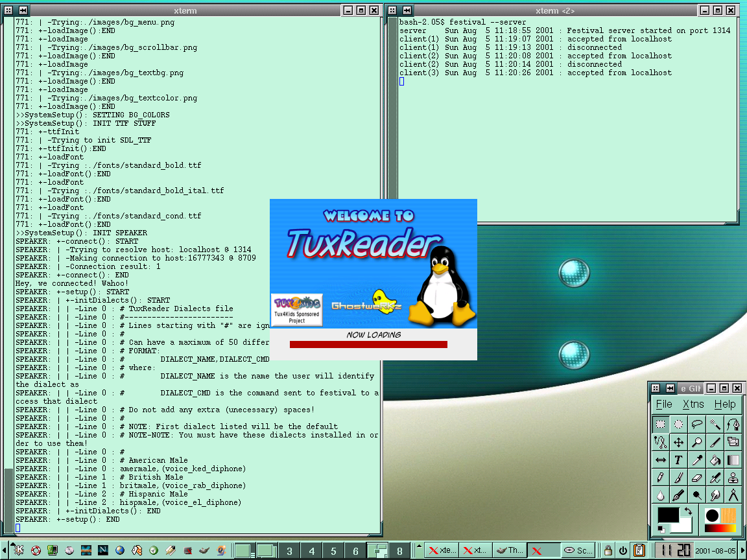Select the Bezier curve selection tool
This screenshot has height=560, width=747.
point(733,424)
